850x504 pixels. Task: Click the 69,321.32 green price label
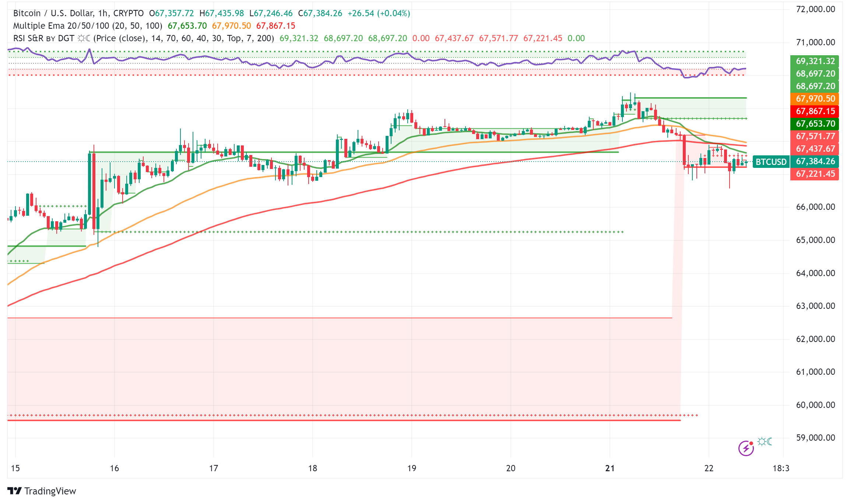point(815,61)
